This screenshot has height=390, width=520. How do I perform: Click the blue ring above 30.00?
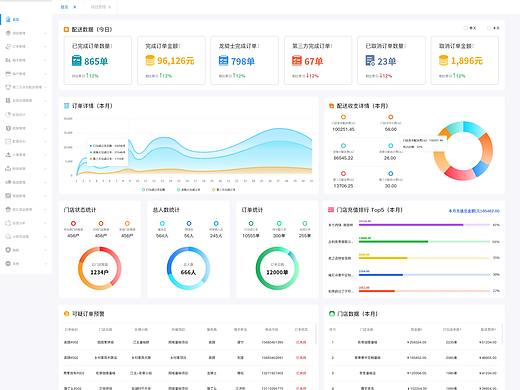coord(391,173)
